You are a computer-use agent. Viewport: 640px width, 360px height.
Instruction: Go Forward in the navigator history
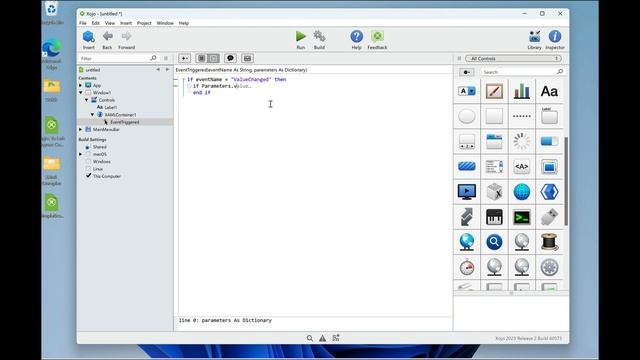coord(127,40)
